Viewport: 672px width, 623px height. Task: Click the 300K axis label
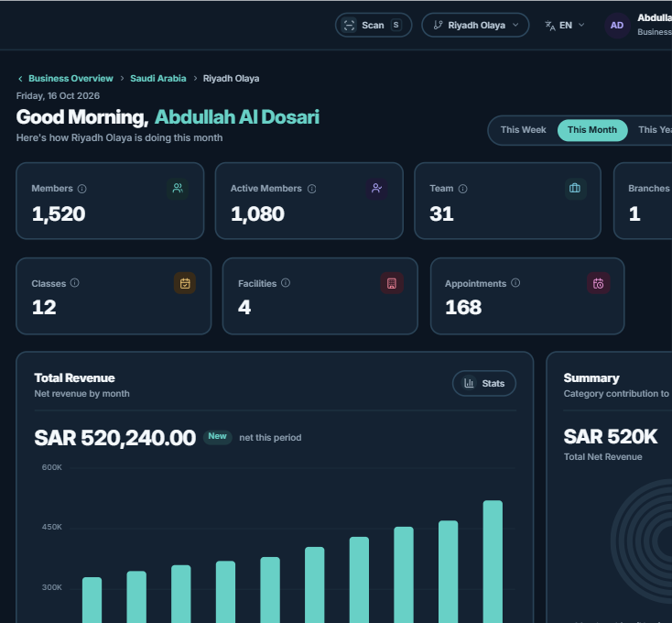[x=52, y=588]
